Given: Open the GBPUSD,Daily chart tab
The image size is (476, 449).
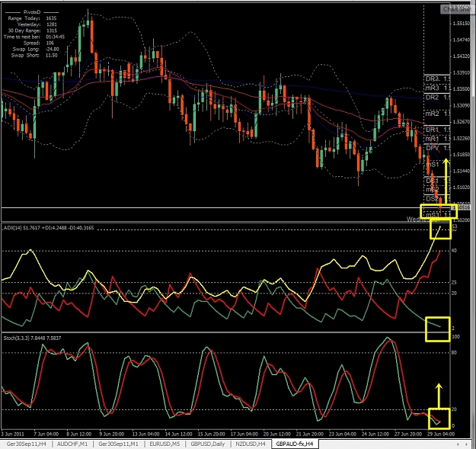Looking at the screenshot, I should tap(208, 444).
